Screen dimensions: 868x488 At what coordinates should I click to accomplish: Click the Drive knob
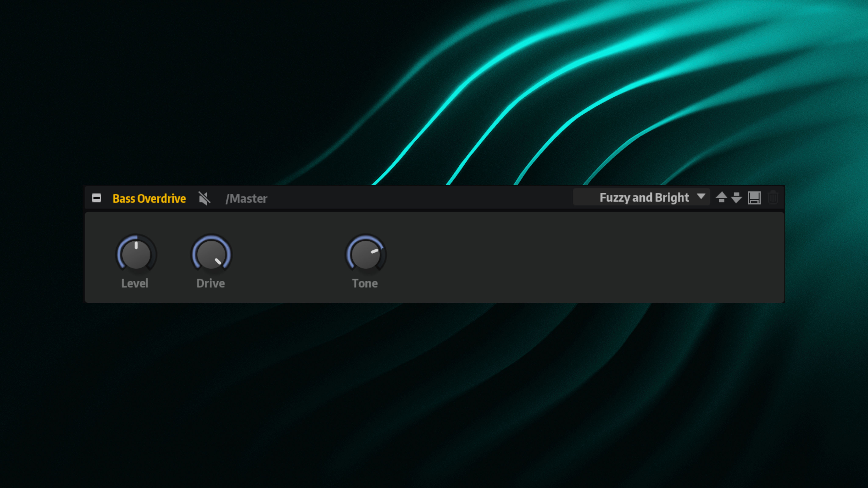(211, 254)
